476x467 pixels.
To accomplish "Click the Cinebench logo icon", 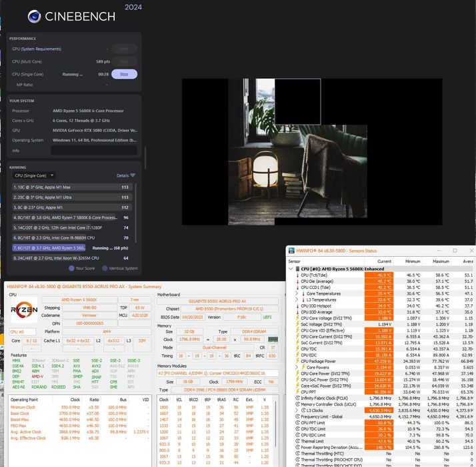I will point(34,17).
